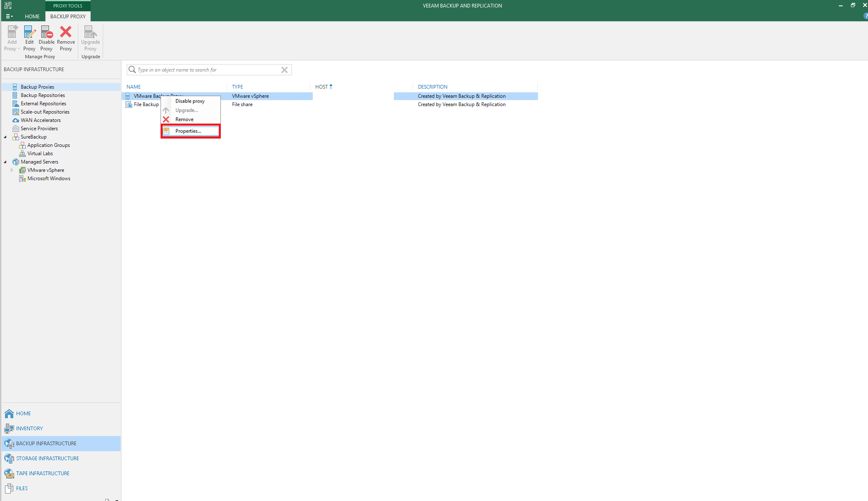Click the External Repositories tree icon

(15, 104)
